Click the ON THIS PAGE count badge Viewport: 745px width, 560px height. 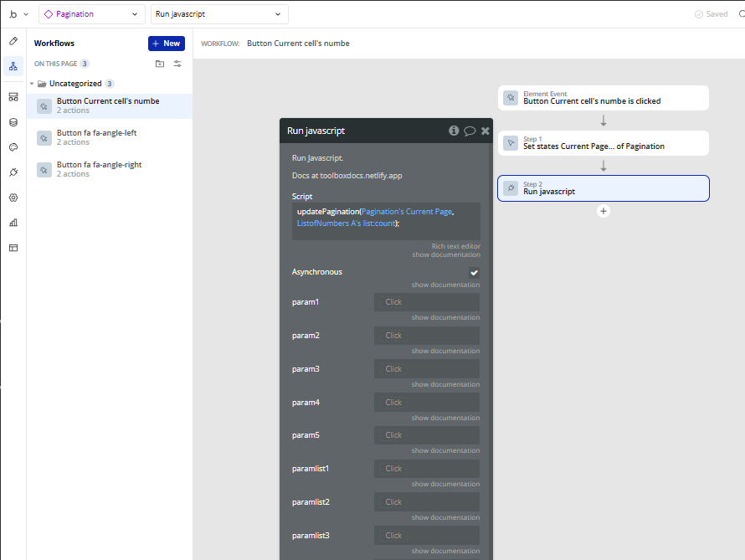point(85,64)
